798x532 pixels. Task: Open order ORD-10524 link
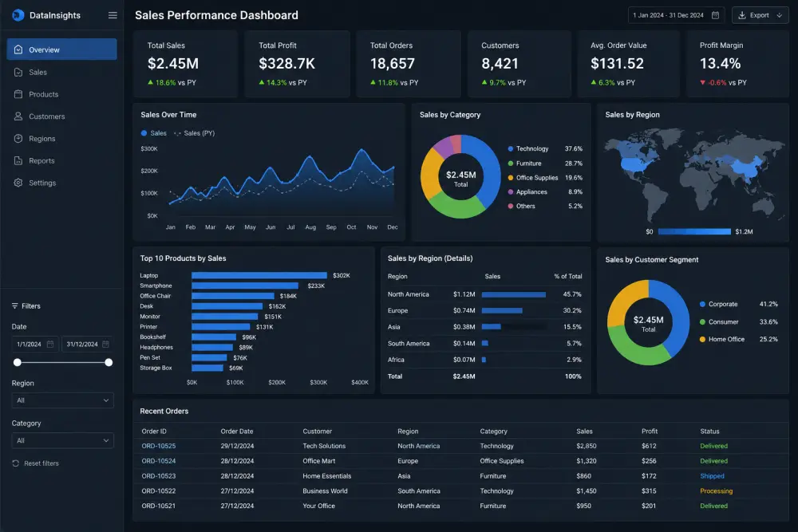[x=158, y=461]
